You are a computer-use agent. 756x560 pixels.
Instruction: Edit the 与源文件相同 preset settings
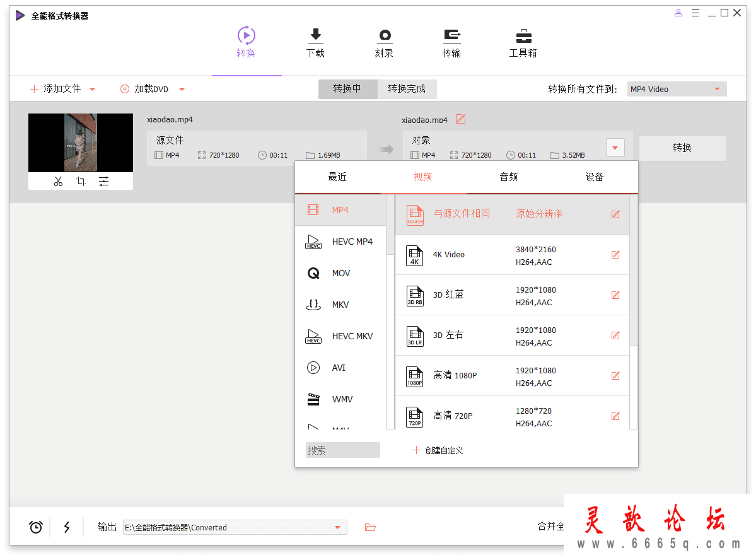tap(615, 214)
